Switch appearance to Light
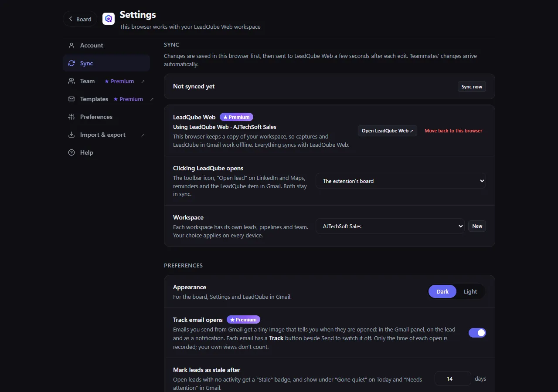 tap(470, 291)
